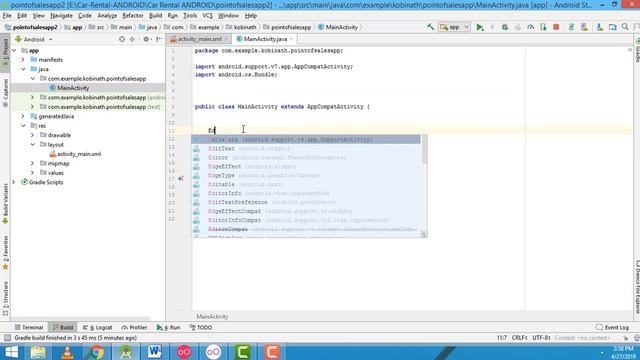Open the Refactor menu
Screen dimensions: 640x360
133,16
